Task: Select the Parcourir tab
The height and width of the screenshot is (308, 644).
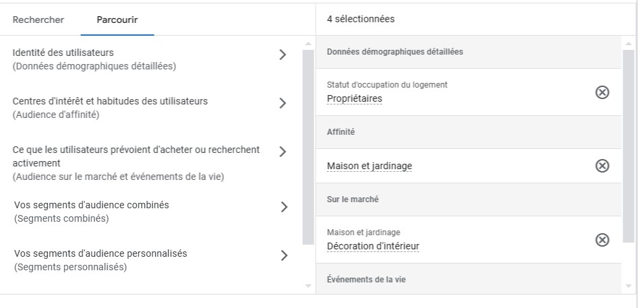Action: point(117,20)
